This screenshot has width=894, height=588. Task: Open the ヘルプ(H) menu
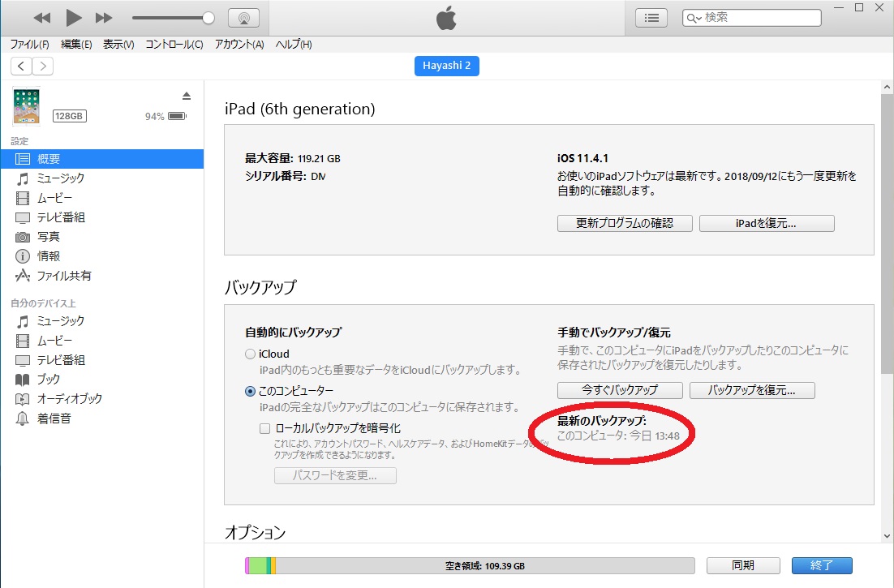click(294, 45)
